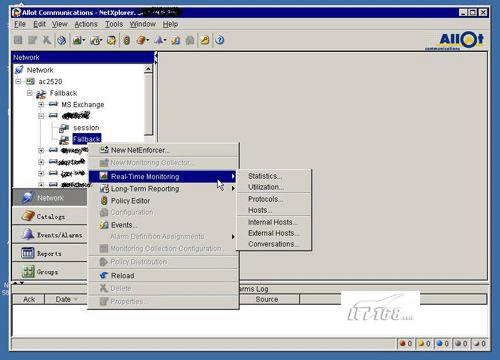Open dropdown arrow beside monitoring chart toolbar icon
Image resolution: width=500 pixels, height=360 pixels.
(84, 40)
